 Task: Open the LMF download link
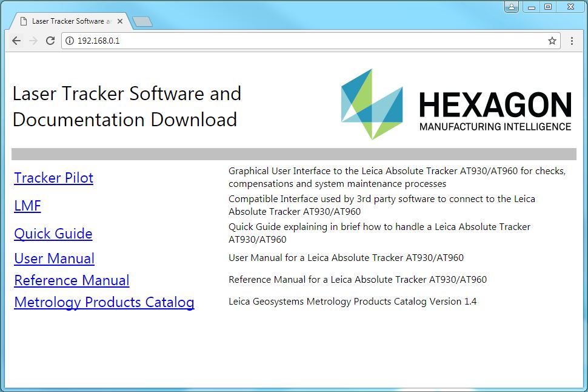pos(27,206)
